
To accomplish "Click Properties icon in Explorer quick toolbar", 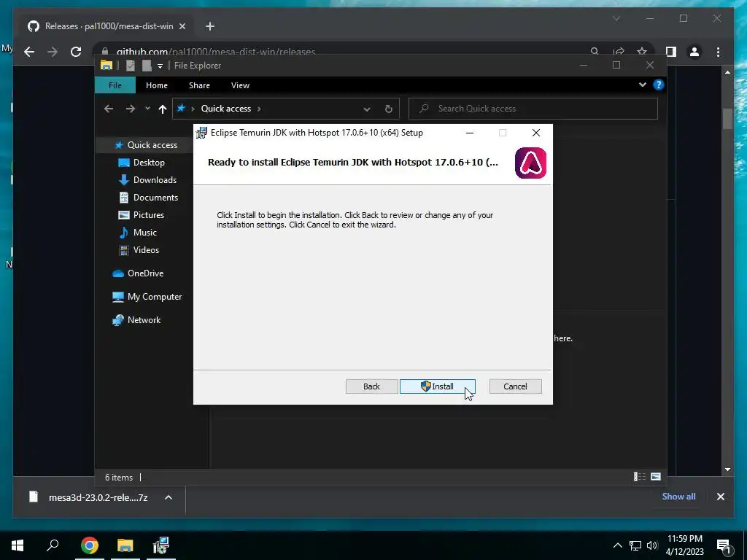I will click(x=130, y=66).
